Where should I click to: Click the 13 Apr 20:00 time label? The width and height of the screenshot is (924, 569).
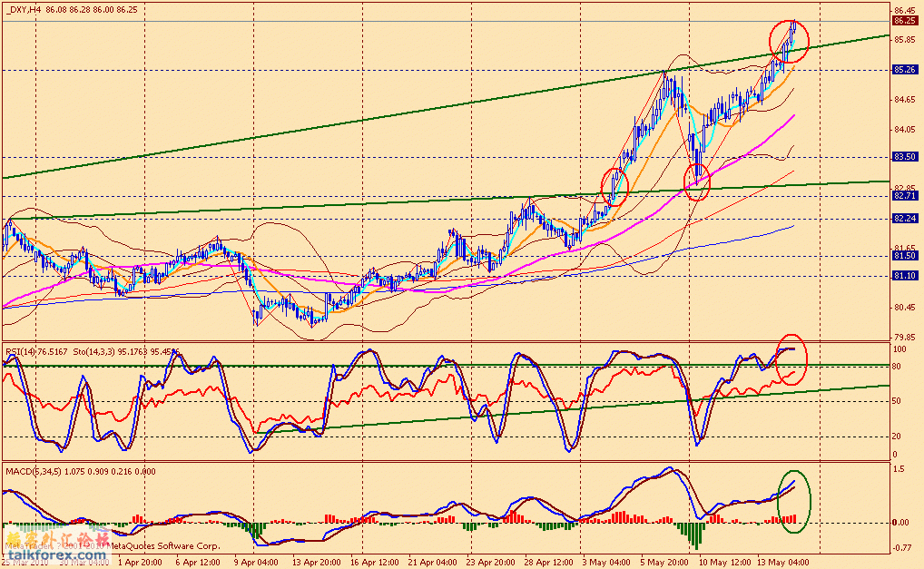pos(317,562)
